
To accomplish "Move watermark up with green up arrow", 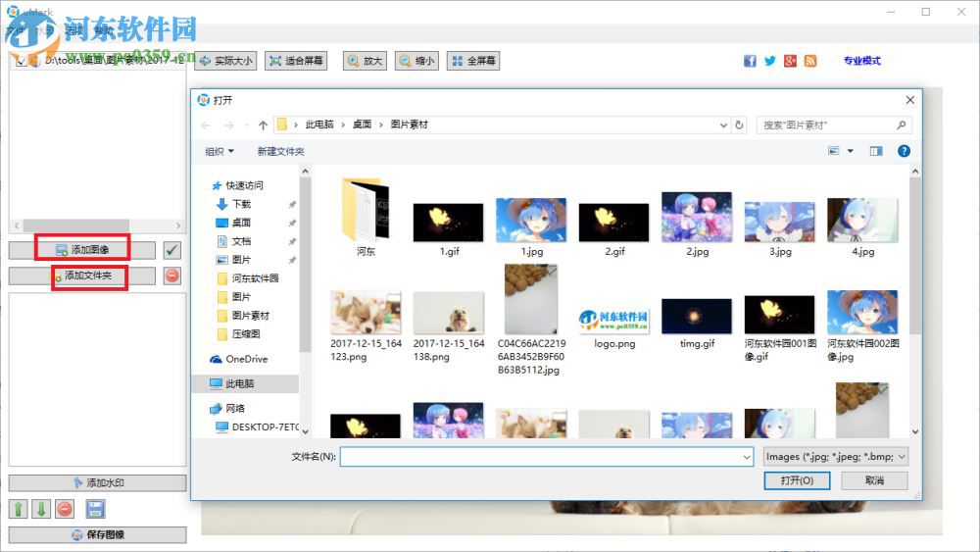I will (x=18, y=509).
